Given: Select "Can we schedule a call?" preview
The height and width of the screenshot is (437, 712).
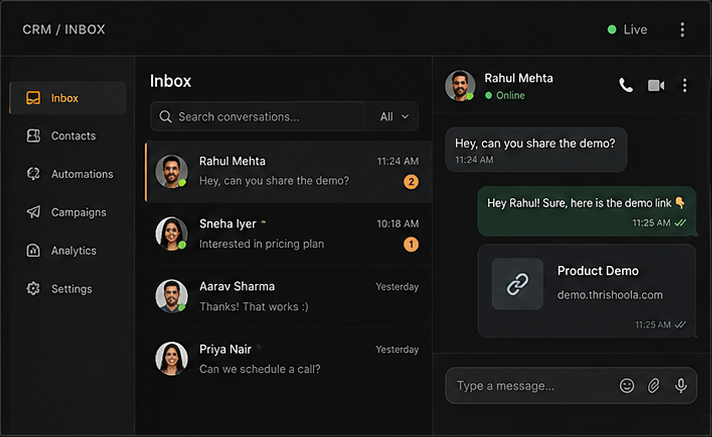Looking at the screenshot, I should [260, 369].
